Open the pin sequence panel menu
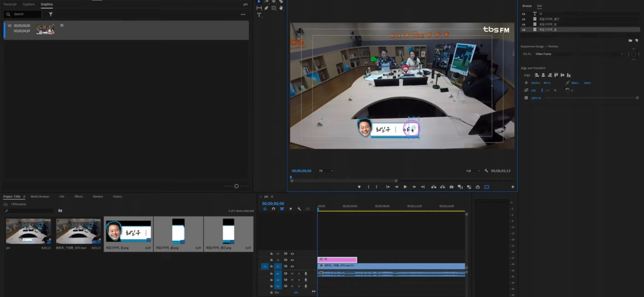Viewport: 644px width, 297px height. pyautogui.click(x=272, y=196)
